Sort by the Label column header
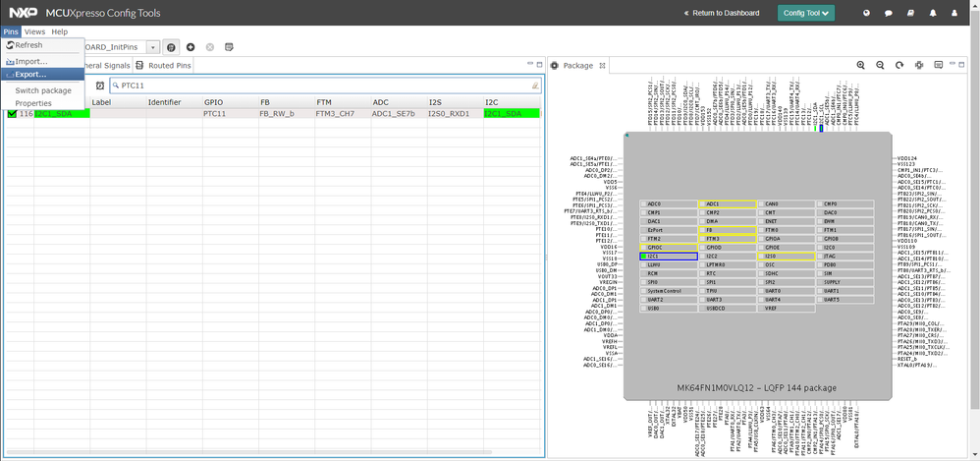Image resolution: width=980 pixels, height=461 pixels. pos(118,102)
